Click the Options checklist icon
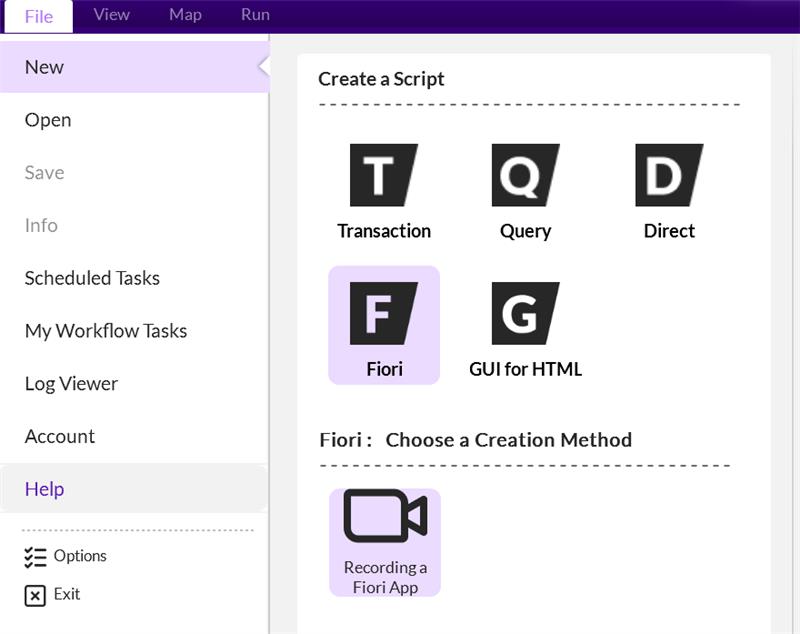 (x=35, y=557)
